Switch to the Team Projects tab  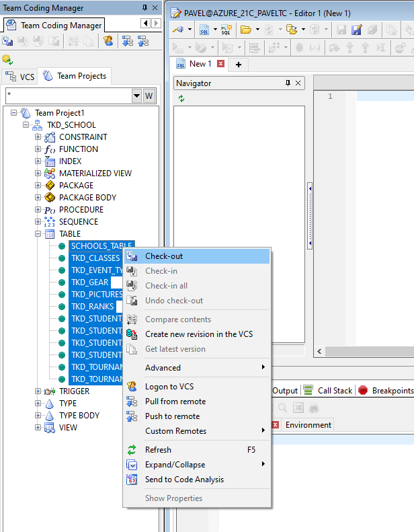tap(75, 75)
